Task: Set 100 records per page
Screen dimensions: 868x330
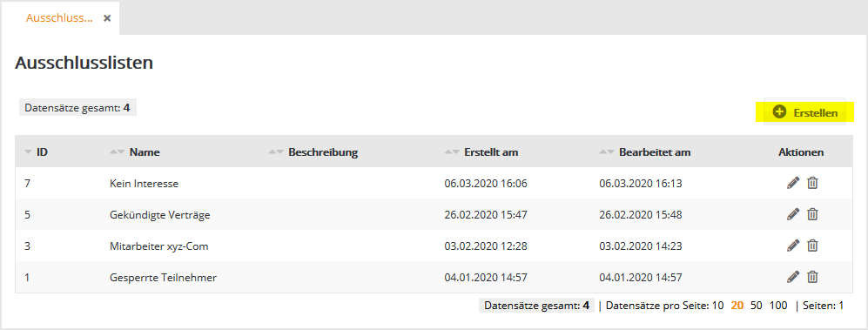Action: pos(778,305)
